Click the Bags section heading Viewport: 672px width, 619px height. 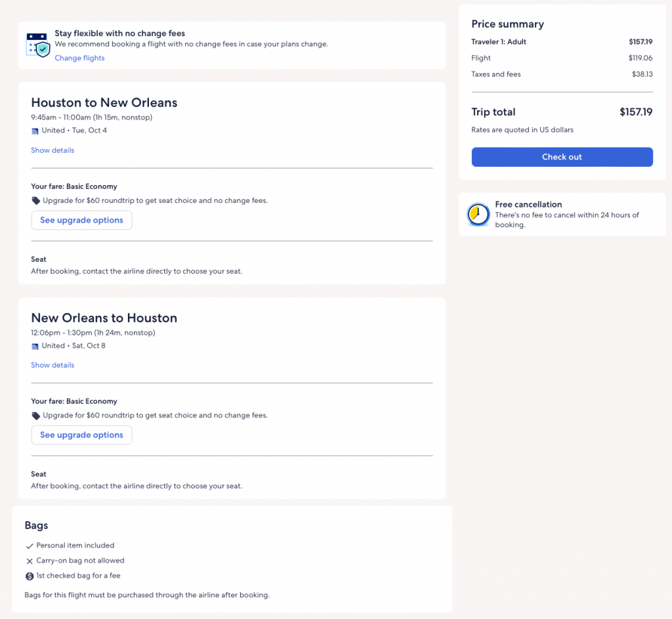point(36,525)
